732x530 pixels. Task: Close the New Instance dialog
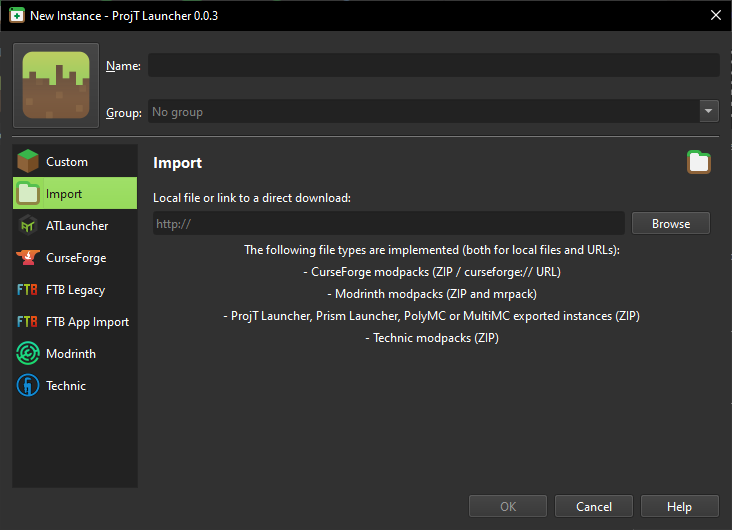(x=716, y=15)
